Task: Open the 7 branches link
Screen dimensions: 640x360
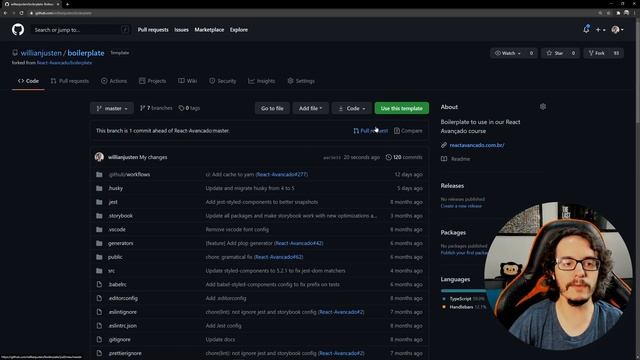Action: coord(156,108)
